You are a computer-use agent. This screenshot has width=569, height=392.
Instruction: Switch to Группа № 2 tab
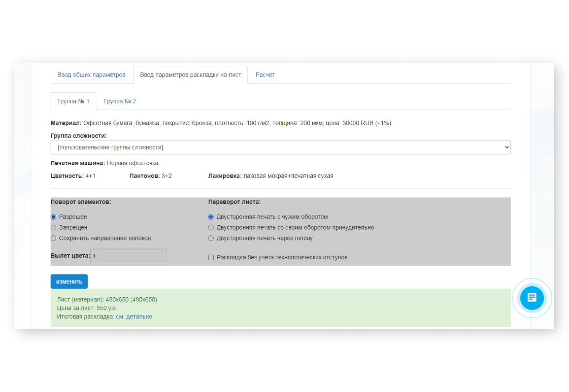[120, 101]
